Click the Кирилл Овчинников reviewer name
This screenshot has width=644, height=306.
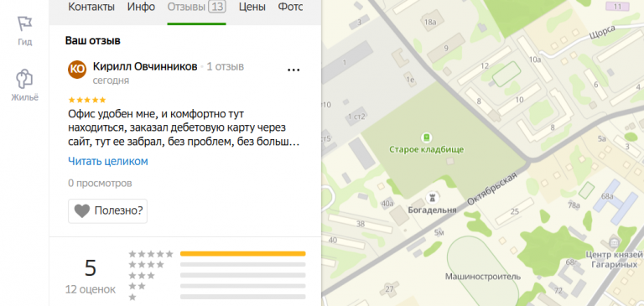pyautogui.click(x=145, y=66)
